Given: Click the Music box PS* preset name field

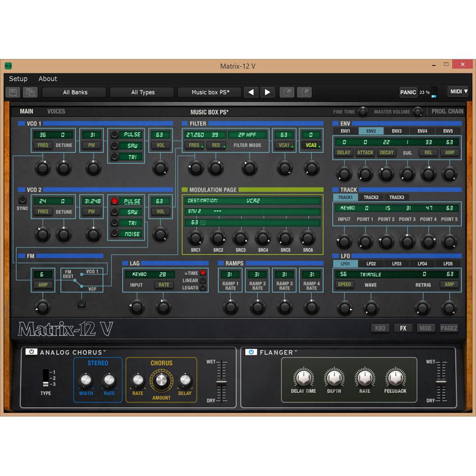Looking at the screenshot, I should coord(209,92).
